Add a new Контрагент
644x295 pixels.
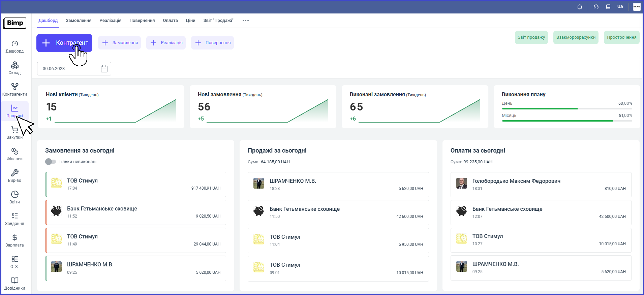64,43
